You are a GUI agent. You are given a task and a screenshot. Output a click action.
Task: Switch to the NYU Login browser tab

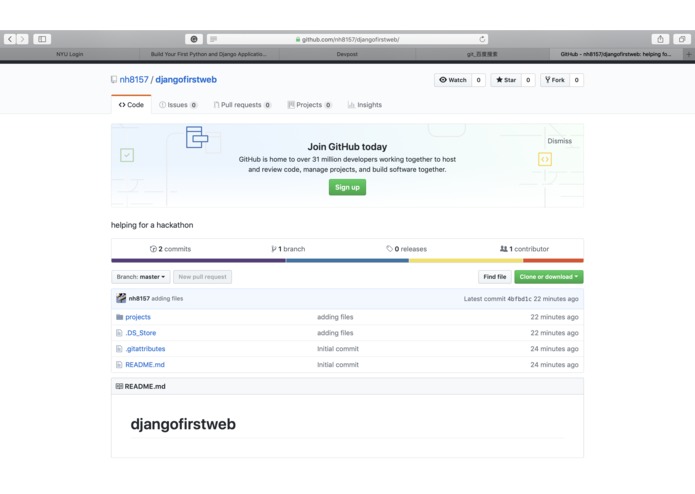tap(70, 54)
